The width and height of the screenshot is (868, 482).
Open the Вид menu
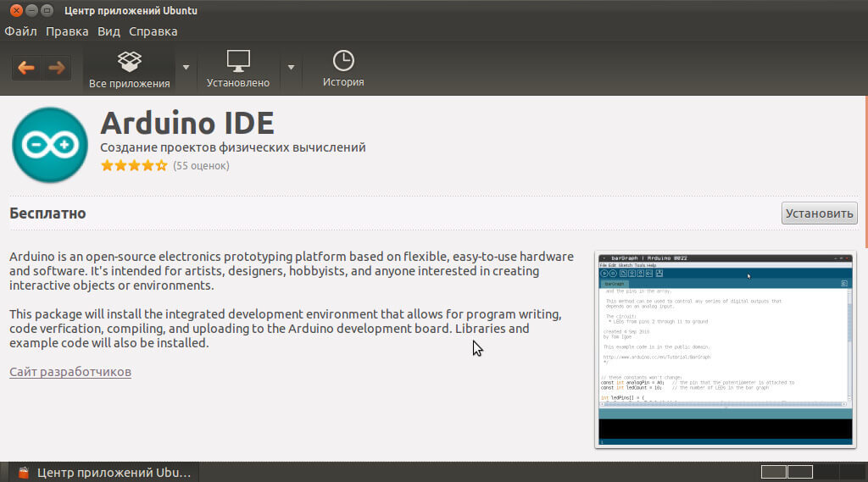click(108, 31)
